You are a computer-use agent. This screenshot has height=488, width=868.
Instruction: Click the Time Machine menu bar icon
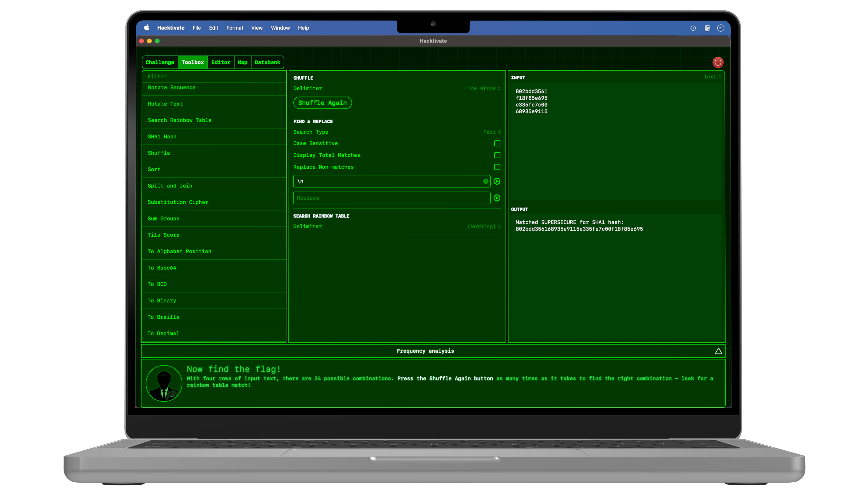point(693,28)
